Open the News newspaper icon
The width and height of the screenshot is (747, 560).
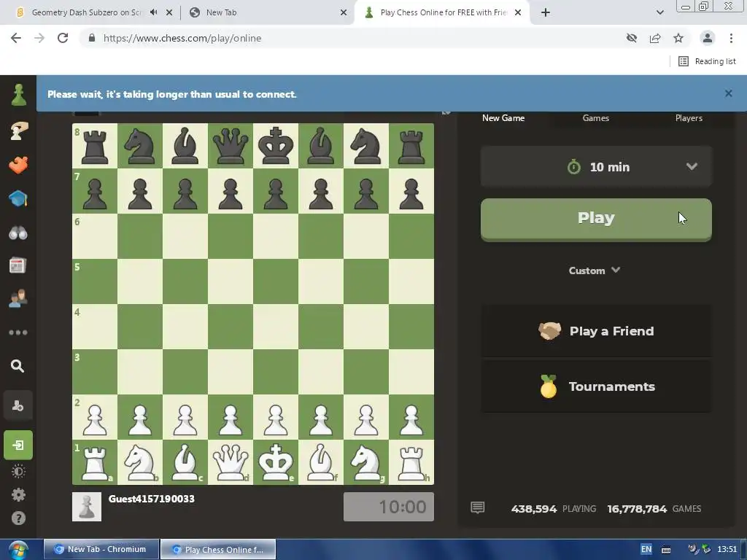pos(18,265)
